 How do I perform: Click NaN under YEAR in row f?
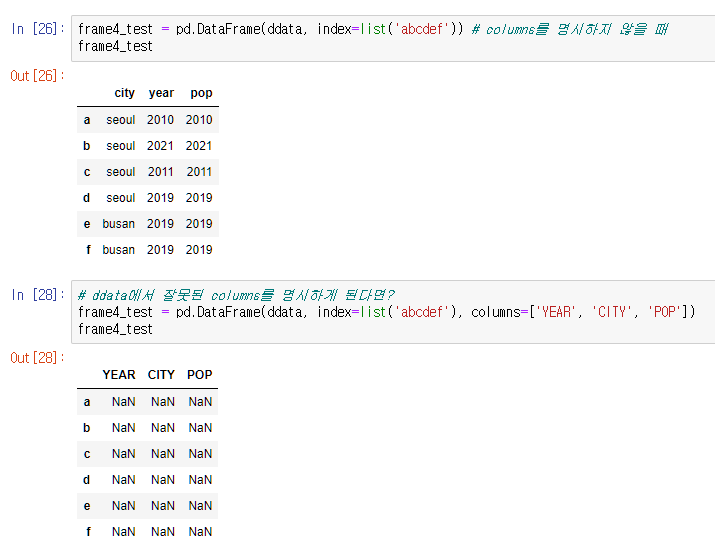coord(124,532)
